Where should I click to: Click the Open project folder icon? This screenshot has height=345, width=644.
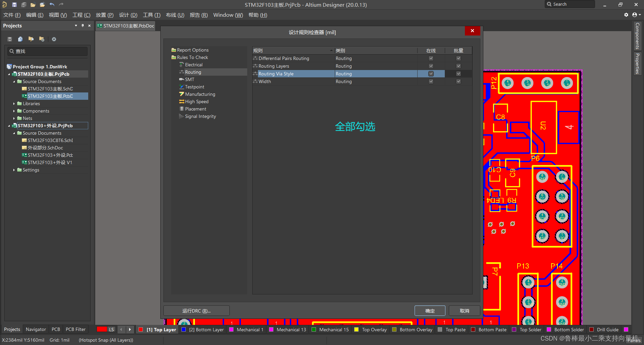[42, 5]
